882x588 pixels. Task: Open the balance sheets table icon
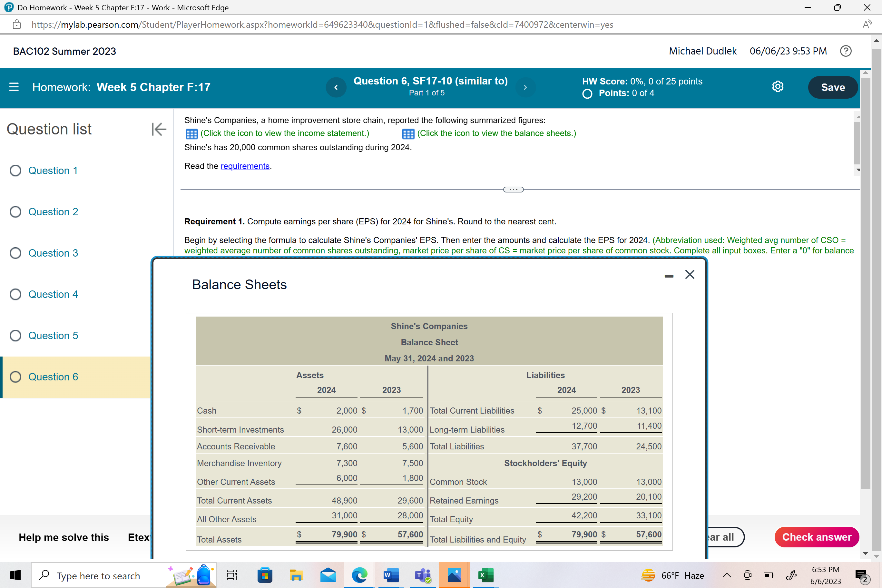coord(408,133)
